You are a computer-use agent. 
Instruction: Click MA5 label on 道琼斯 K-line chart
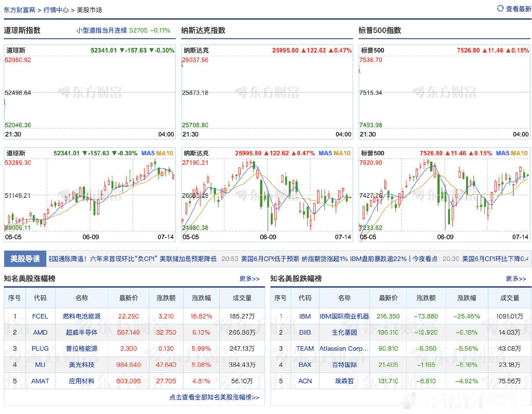[148, 153]
